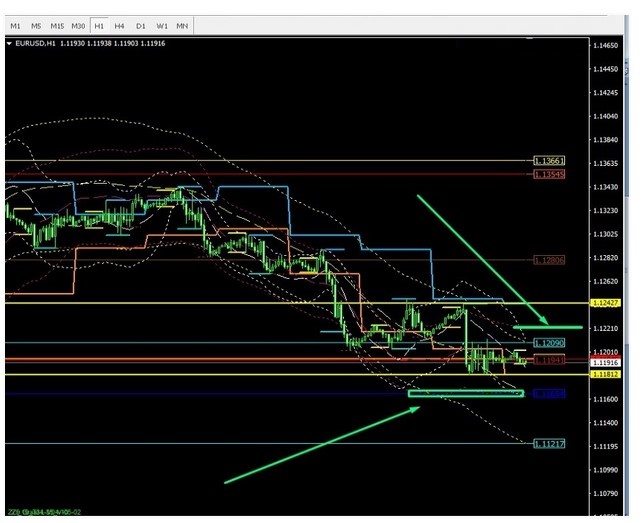Switch chart to M1 timeframe

[15, 24]
